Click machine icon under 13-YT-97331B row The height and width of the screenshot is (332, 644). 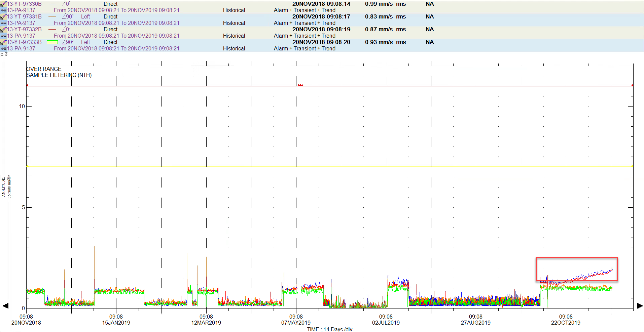3,23
